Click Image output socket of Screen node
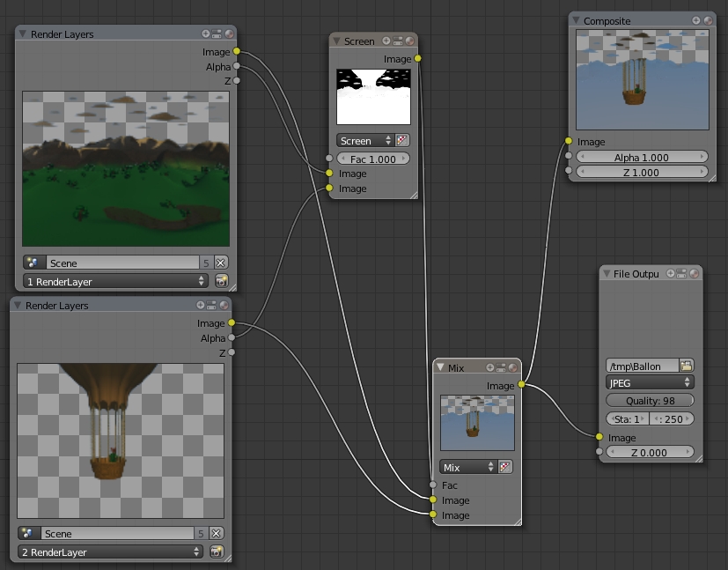 pyautogui.click(x=418, y=58)
